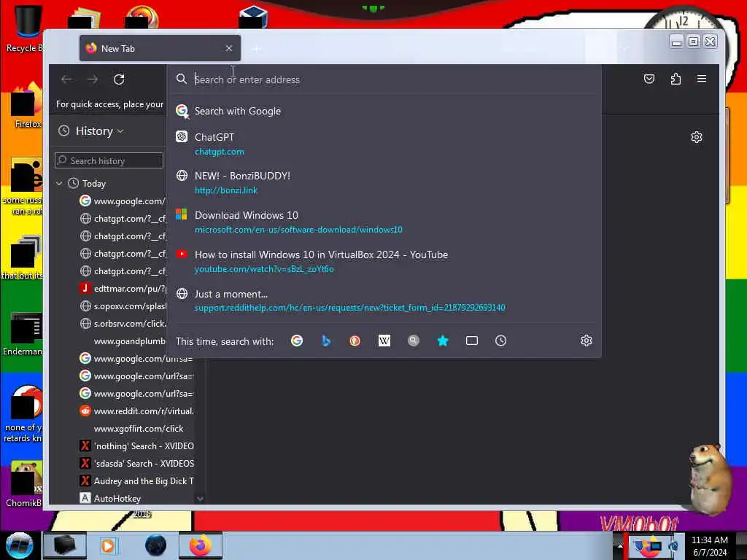The image size is (747, 560).
Task: Open www.xgoflirt.com/click history entry
Action: [x=136, y=429]
